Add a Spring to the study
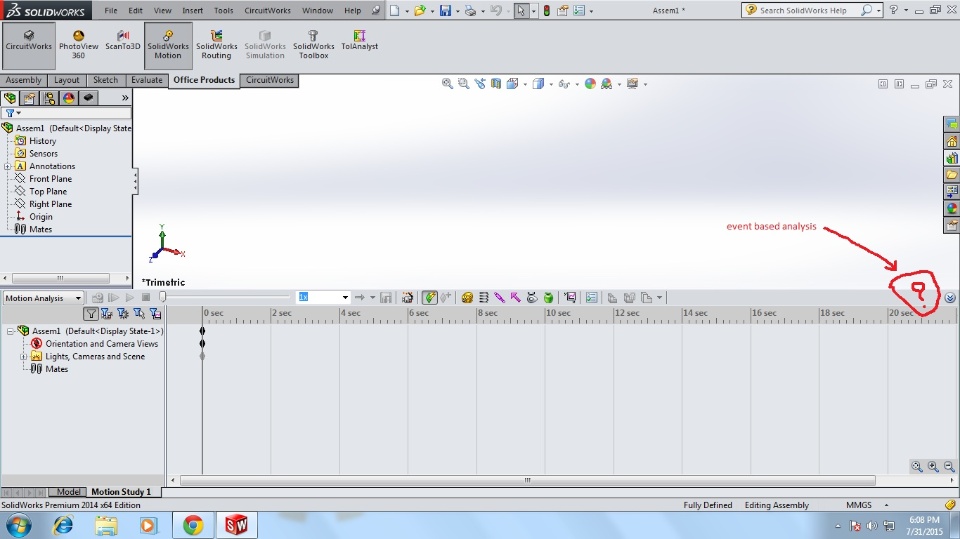Viewport: 960px width, 539px height. [x=484, y=298]
